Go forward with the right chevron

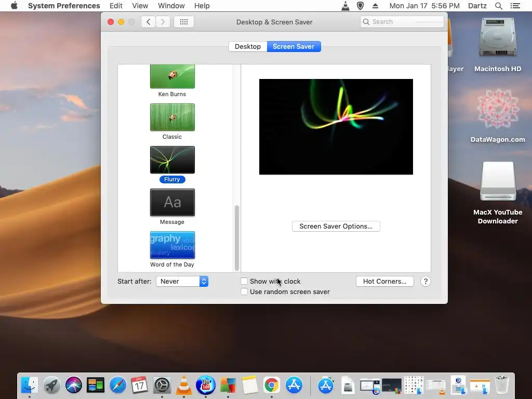(x=163, y=22)
